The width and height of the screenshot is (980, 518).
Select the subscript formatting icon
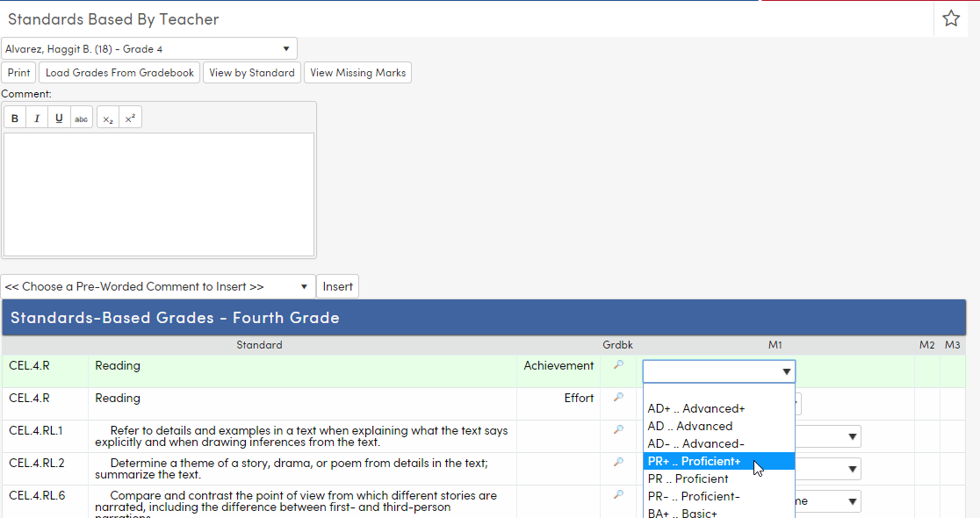pos(106,117)
